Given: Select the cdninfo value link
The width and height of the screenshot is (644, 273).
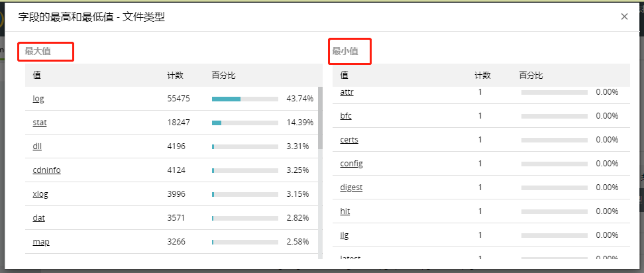Looking at the screenshot, I should pyautogui.click(x=46, y=170).
